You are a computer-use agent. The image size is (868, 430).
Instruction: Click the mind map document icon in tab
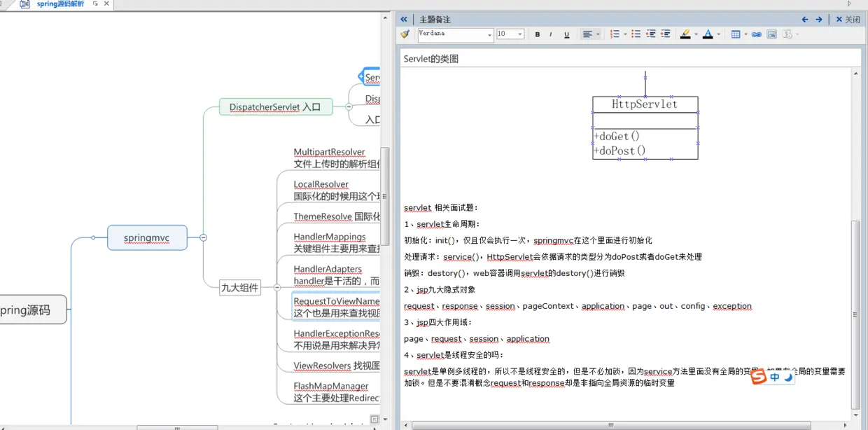pyautogui.click(x=25, y=4)
